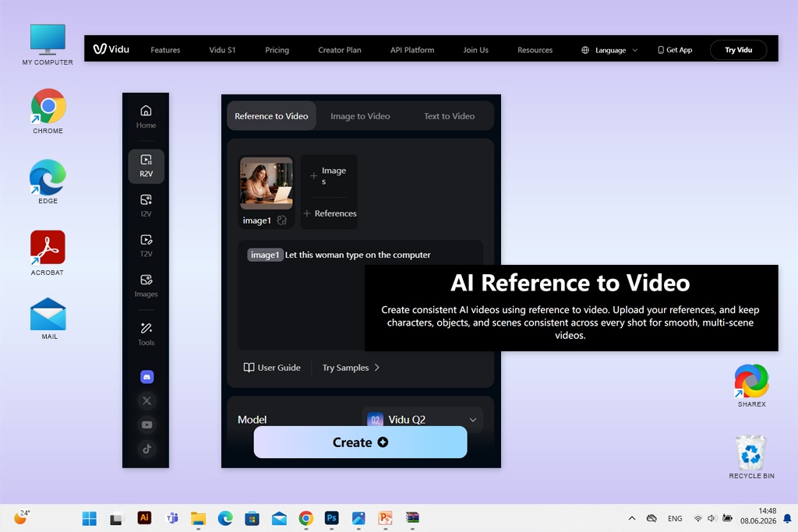Click the Vidu logo
Image resolution: width=798 pixels, height=532 pixels.
(x=111, y=49)
